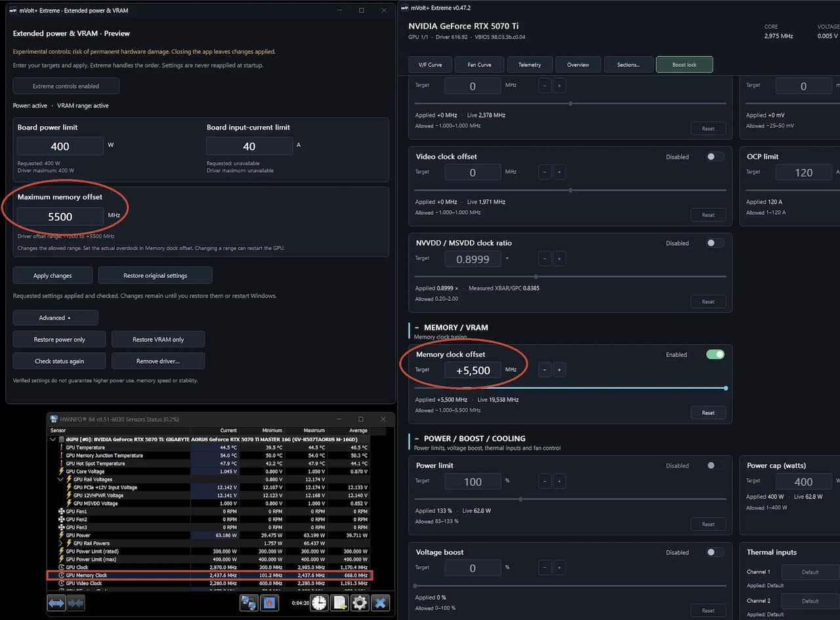This screenshot has height=620, width=840.
Task: Click the flame icon in HWiNFO toolbar
Action: tap(269, 603)
